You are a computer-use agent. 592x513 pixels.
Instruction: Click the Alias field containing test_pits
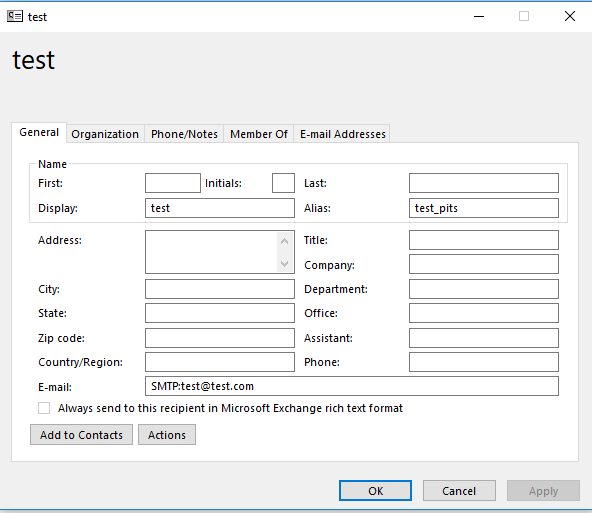click(x=484, y=208)
